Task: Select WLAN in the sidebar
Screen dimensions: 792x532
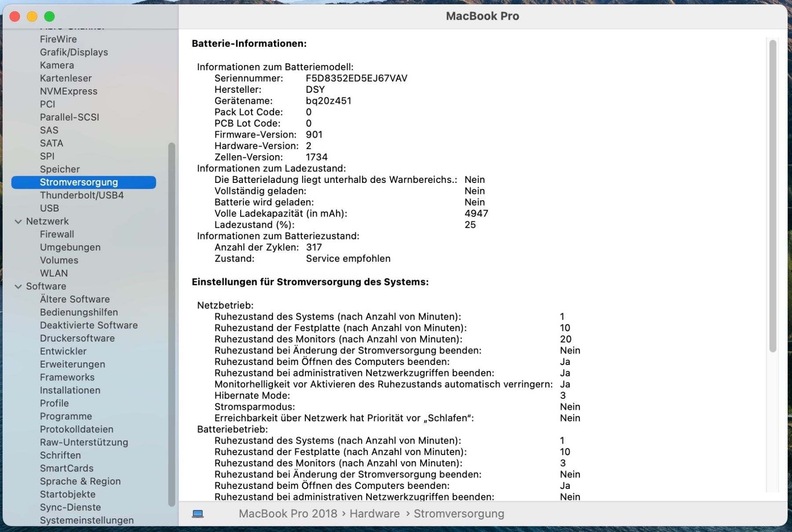Action: coord(54,273)
